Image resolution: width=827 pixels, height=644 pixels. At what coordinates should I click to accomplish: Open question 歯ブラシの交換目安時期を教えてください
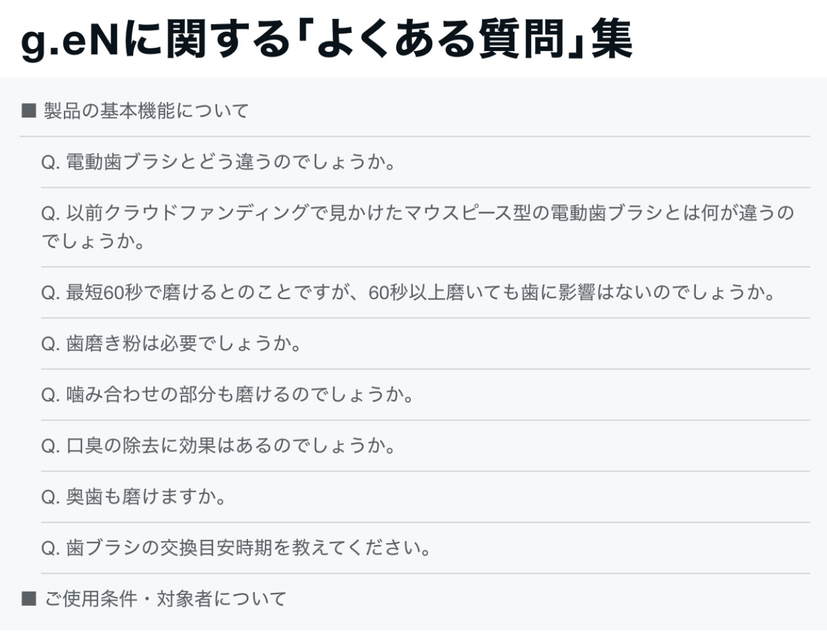coord(249,548)
